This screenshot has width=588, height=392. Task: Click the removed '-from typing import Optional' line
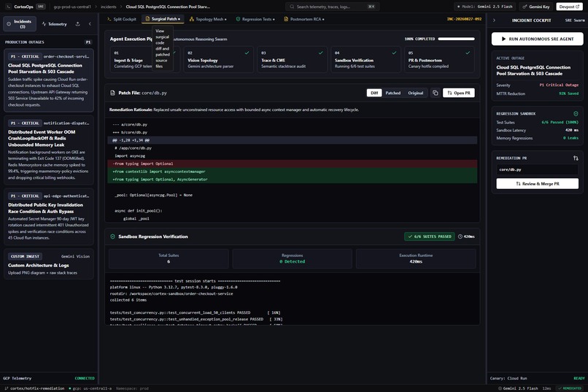coord(292,164)
